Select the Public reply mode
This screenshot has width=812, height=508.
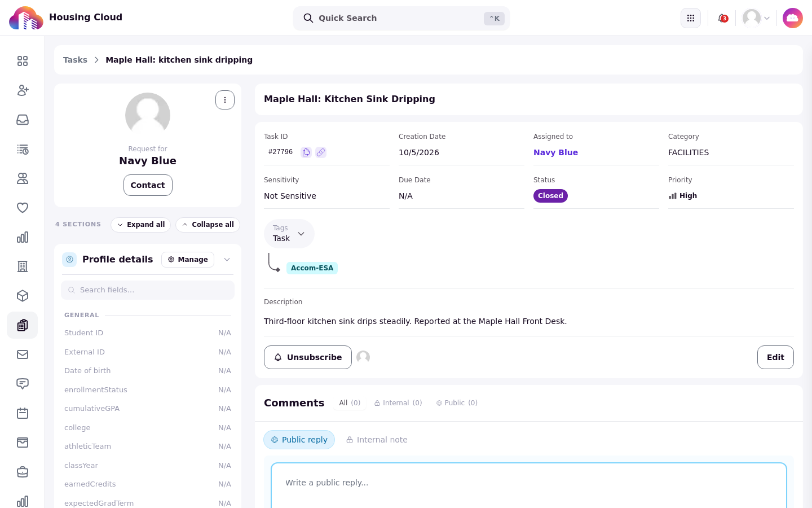coord(299,440)
